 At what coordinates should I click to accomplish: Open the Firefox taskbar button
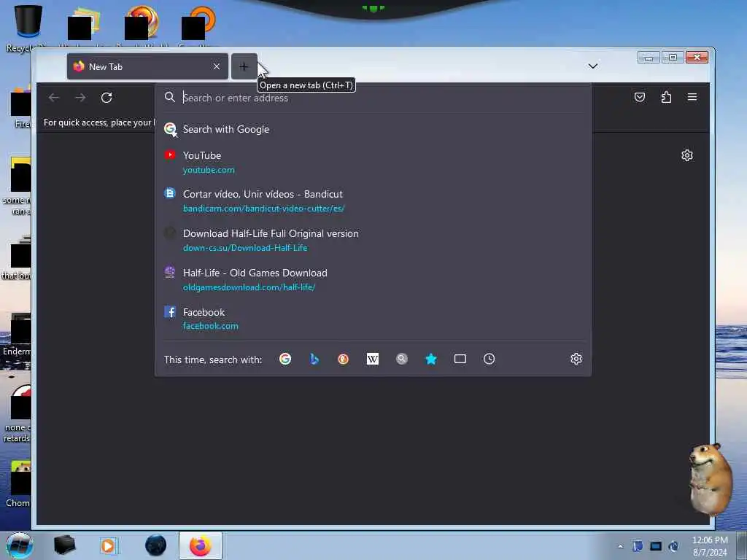coord(201,545)
